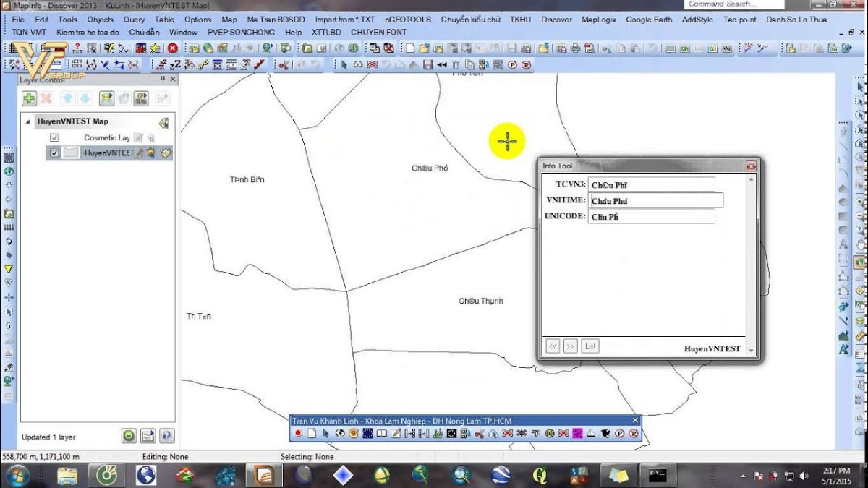
Task: Open the MapLogix menu
Action: (599, 20)
